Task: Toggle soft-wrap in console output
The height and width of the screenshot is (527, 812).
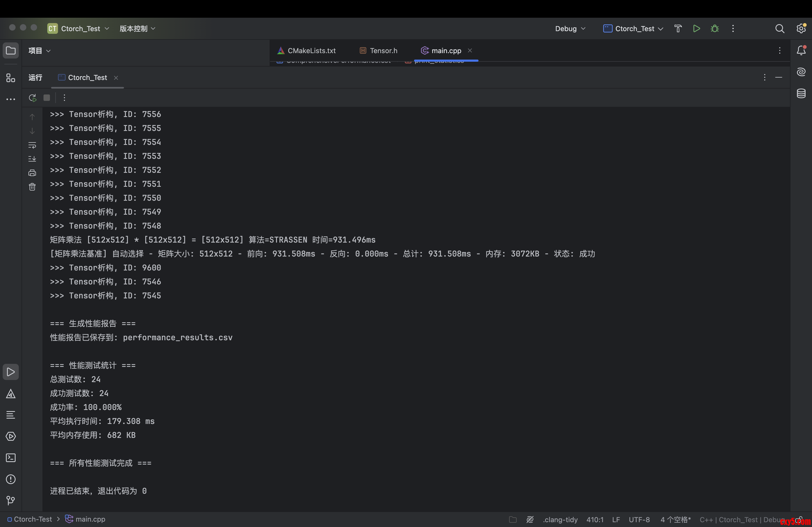Action: click(x=32, y=145)
